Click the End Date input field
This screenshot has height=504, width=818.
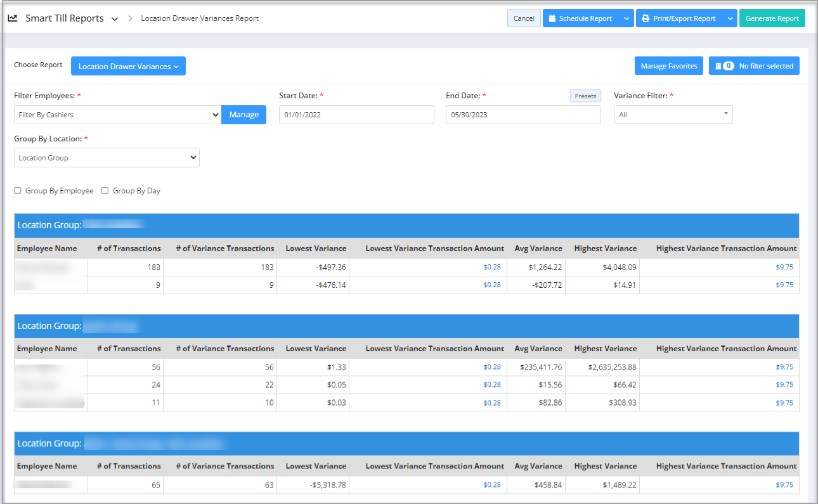coord(523,115)
